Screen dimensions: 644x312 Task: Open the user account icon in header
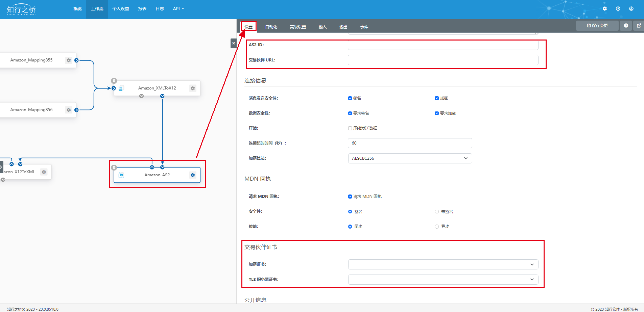click(x=631, y=9)
